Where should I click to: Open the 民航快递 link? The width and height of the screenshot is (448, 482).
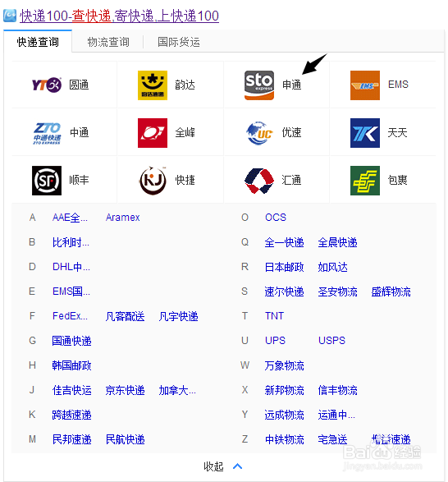point(125,439)
